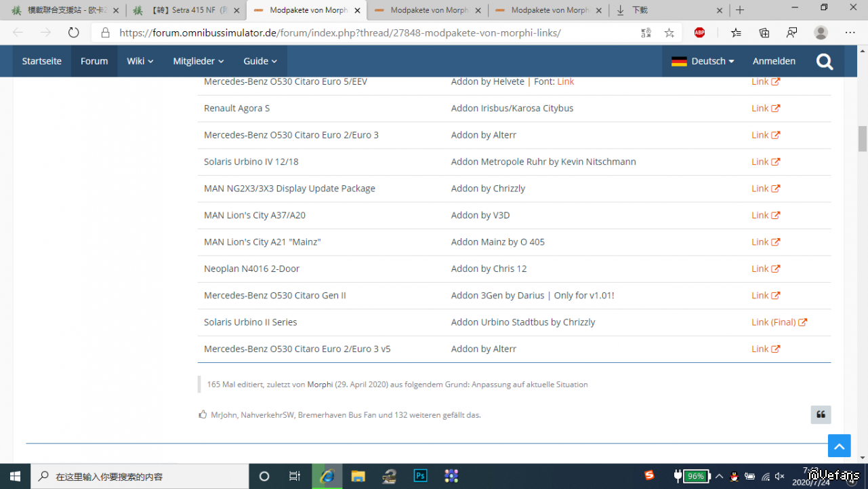Click the translate page icon in address bar
The width and height of the screenshot is (868, 489).
point(646,33)
